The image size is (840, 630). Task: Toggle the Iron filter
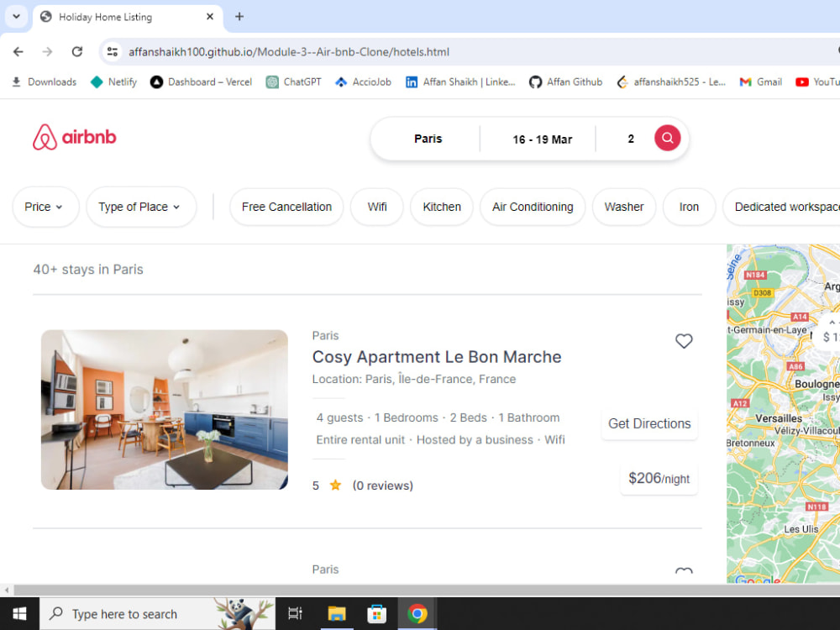[689, 207]
